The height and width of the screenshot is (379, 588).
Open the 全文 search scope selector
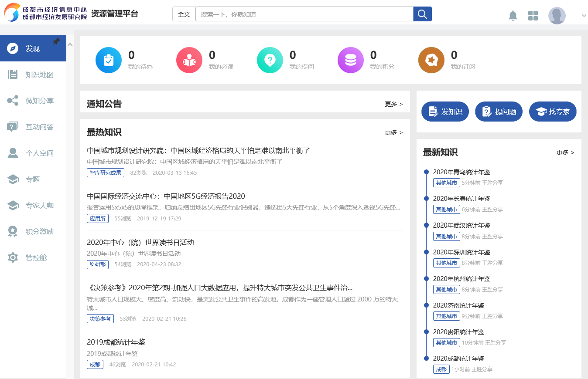coord(184,14)
